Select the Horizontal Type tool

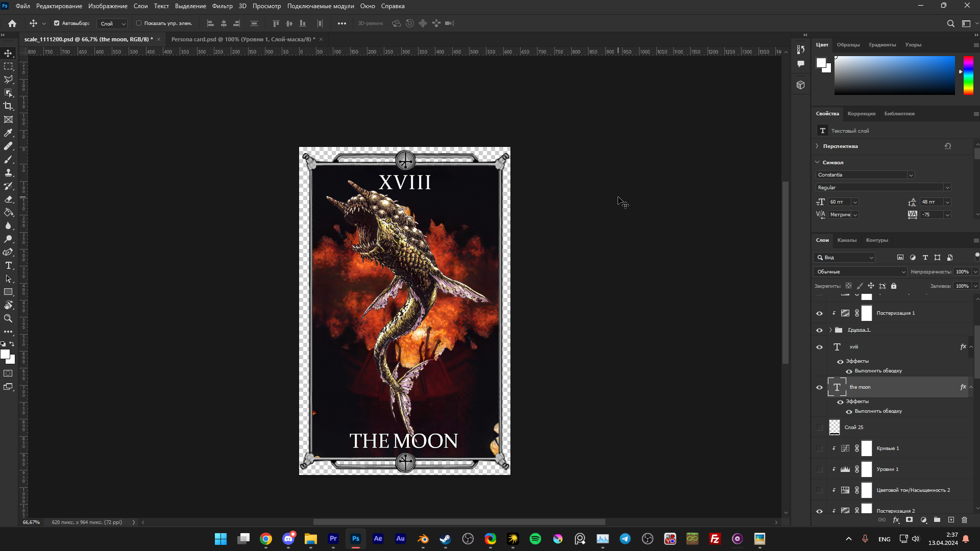[9, 265]
